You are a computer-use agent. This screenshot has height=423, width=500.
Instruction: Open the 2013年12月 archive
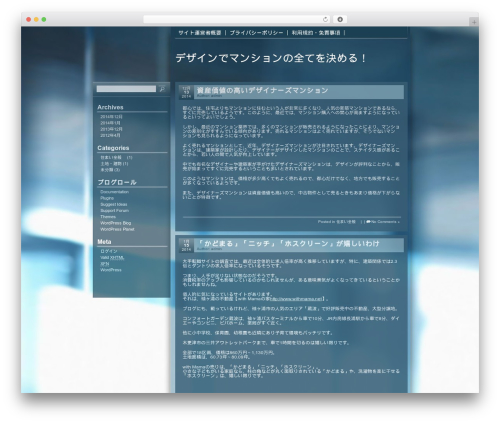pyautogui.click(x=111, y=129)
